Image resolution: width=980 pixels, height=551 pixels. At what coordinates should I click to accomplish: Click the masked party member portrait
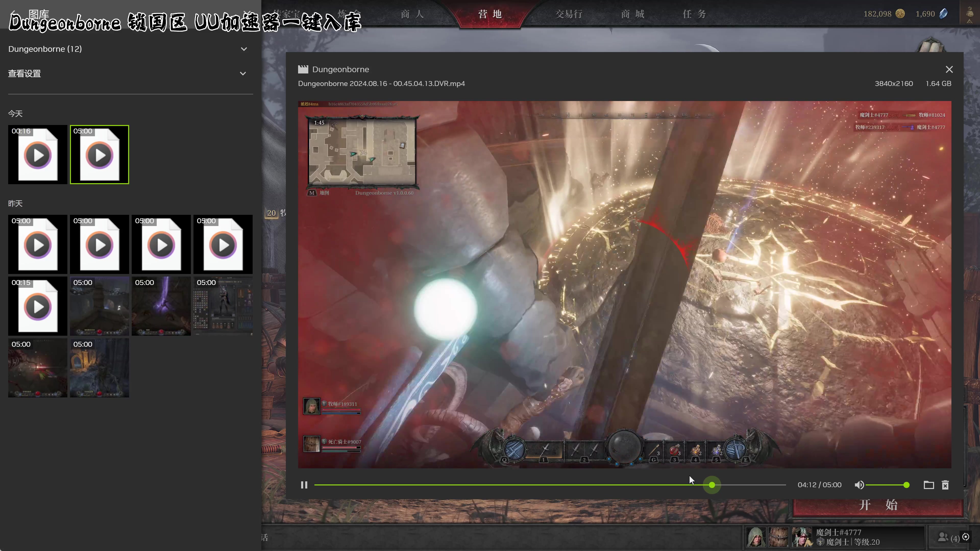pyautogui.click(x=778, y=536)
